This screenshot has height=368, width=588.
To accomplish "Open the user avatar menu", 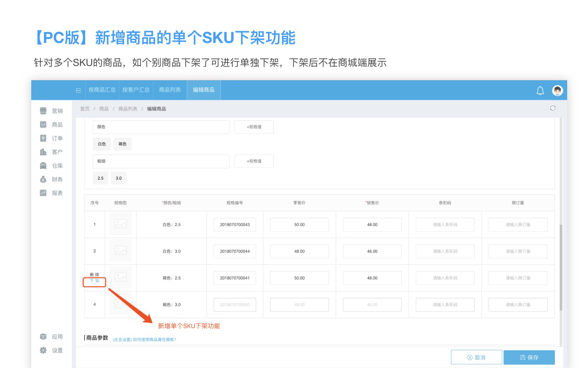I will click(x=557, y=90).
